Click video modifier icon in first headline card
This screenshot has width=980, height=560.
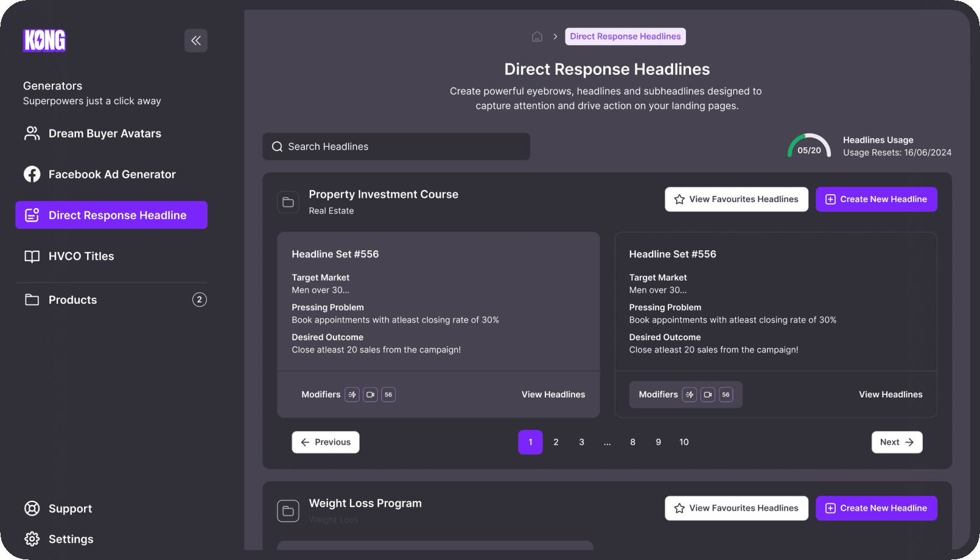pos(370,394)
